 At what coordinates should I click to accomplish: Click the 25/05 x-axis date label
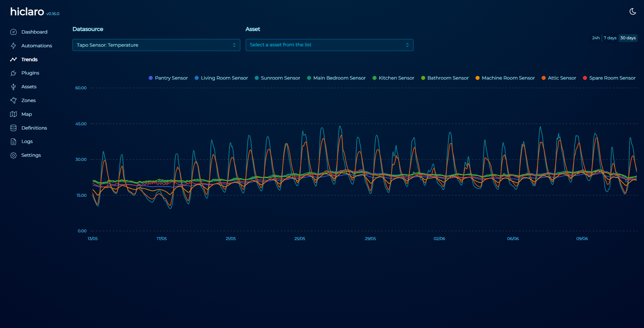300,239
